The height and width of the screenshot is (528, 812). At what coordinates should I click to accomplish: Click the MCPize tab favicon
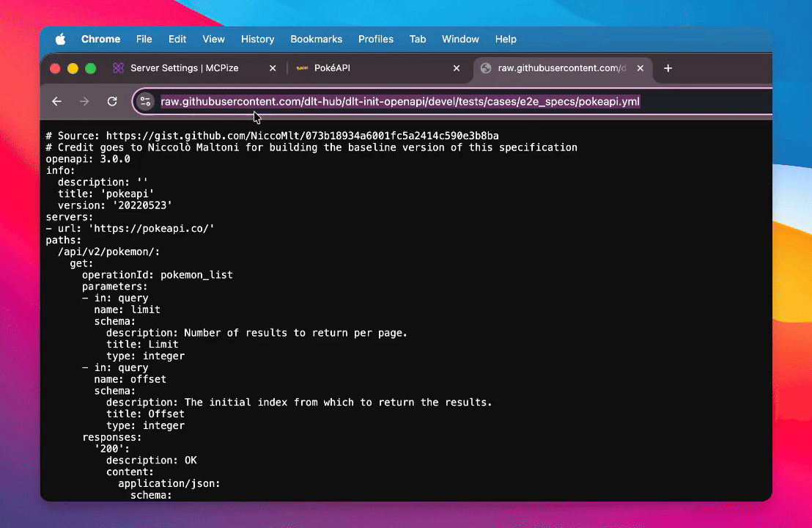(x=118, y=68)
